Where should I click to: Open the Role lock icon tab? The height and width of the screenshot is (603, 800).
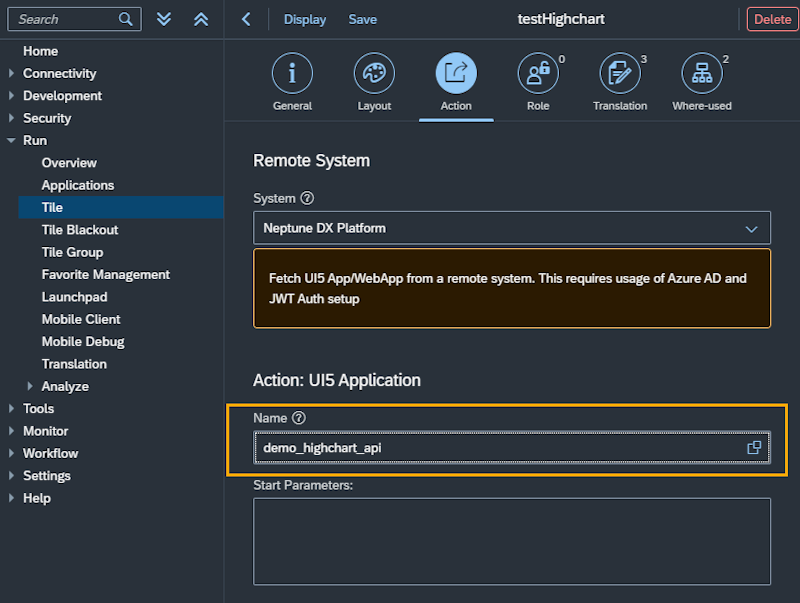538,74
